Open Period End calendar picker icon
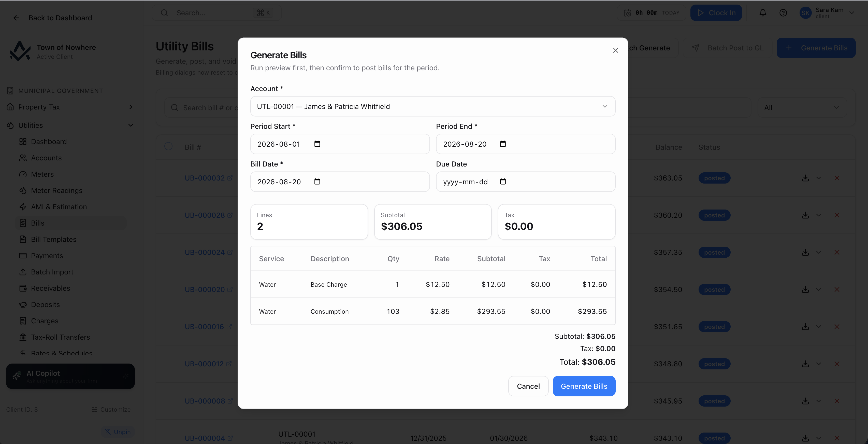Screen dimensions: 868x444 [503, 144]
